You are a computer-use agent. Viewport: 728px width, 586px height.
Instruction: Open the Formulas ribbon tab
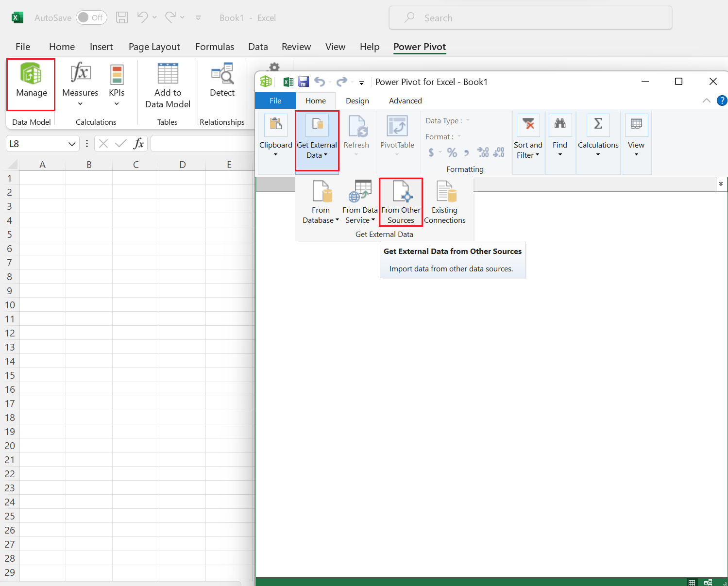click(215, 47)
